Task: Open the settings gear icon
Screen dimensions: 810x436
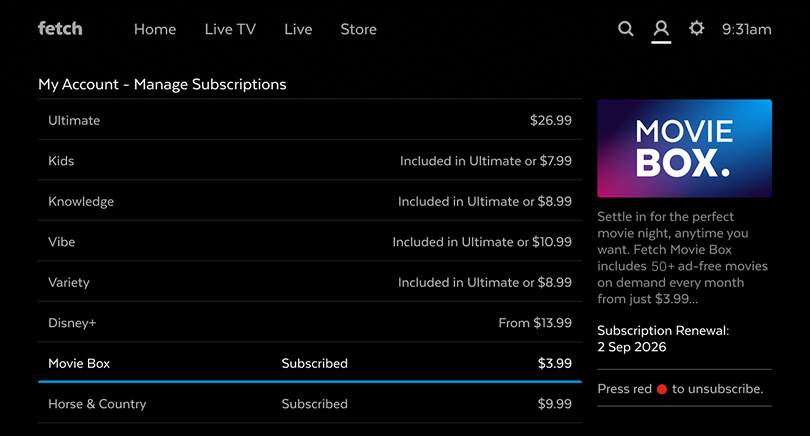Action: (696, 28)
